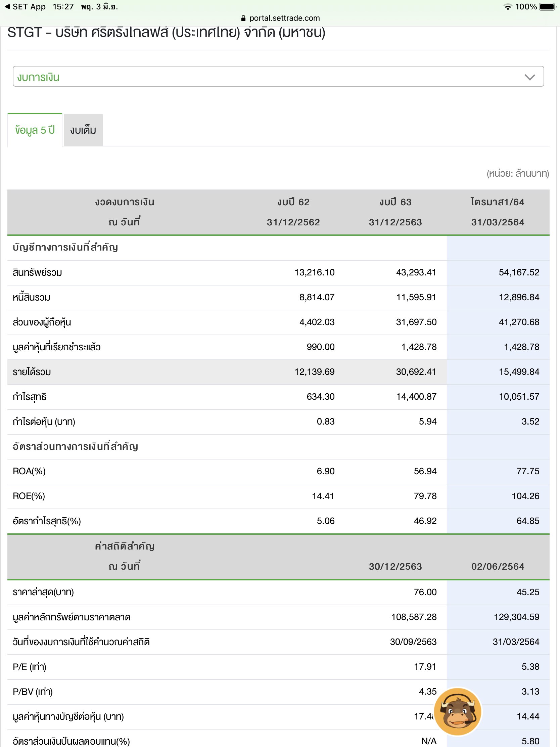Tap the bull mascot chat assistant icon
Image resolution: width=560 pixels, height=747 pixels.
click(x=458, y=712)
